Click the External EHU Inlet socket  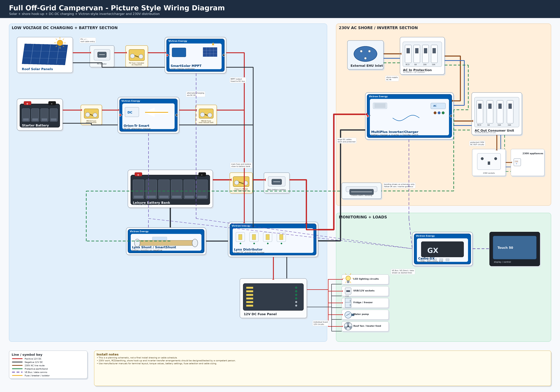click(x=365, y=54)
